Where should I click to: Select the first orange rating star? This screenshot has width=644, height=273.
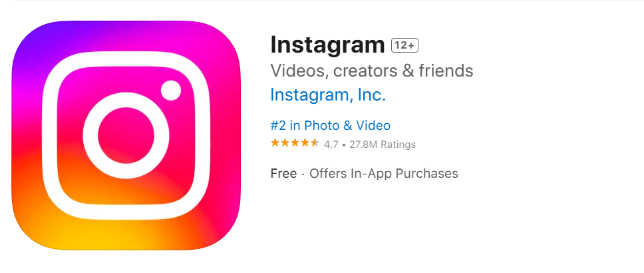pos(275,143)
